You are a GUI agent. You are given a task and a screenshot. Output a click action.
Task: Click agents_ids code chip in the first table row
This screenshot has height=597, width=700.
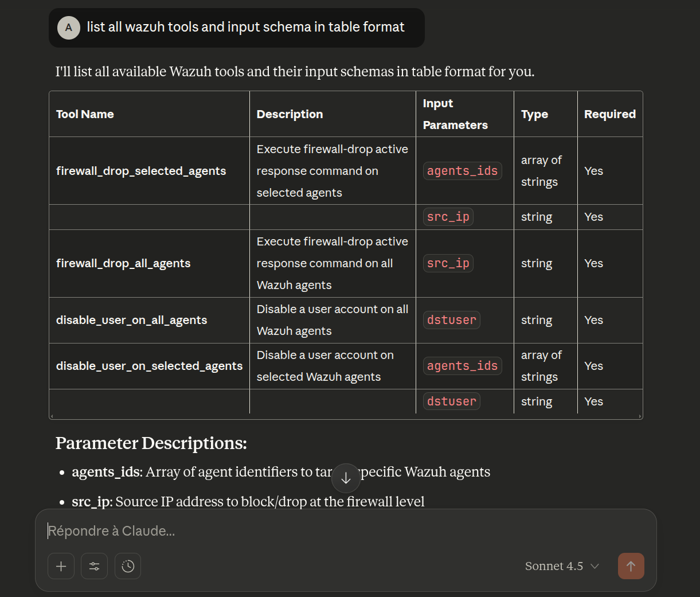[x=462, y=171]
